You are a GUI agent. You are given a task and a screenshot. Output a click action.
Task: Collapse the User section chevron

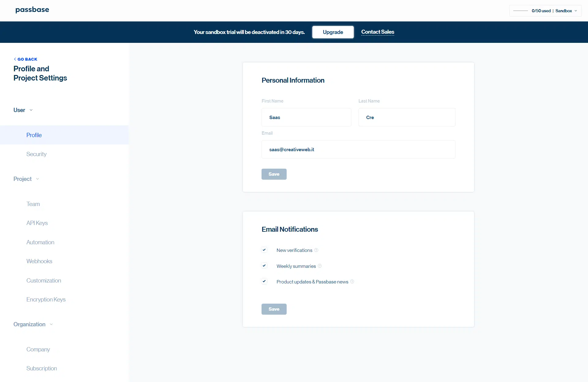click(x=31, y=110)
